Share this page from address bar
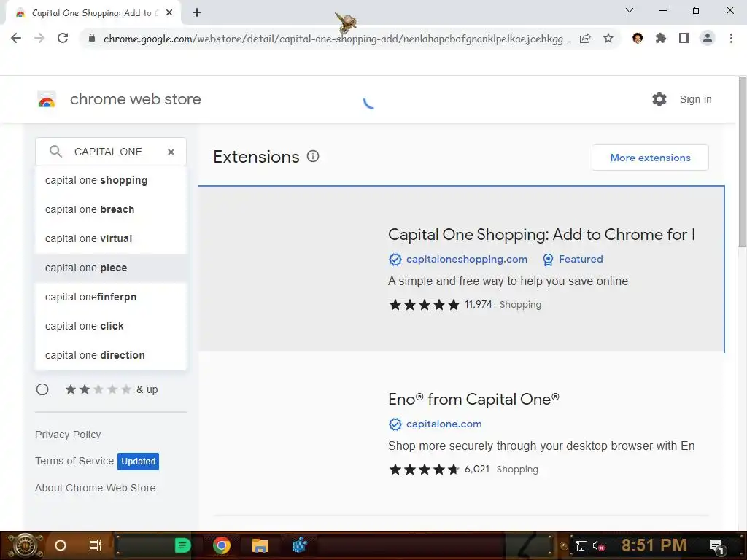The image size is (747, 560). pyautogui.click(x=585, y=38)
